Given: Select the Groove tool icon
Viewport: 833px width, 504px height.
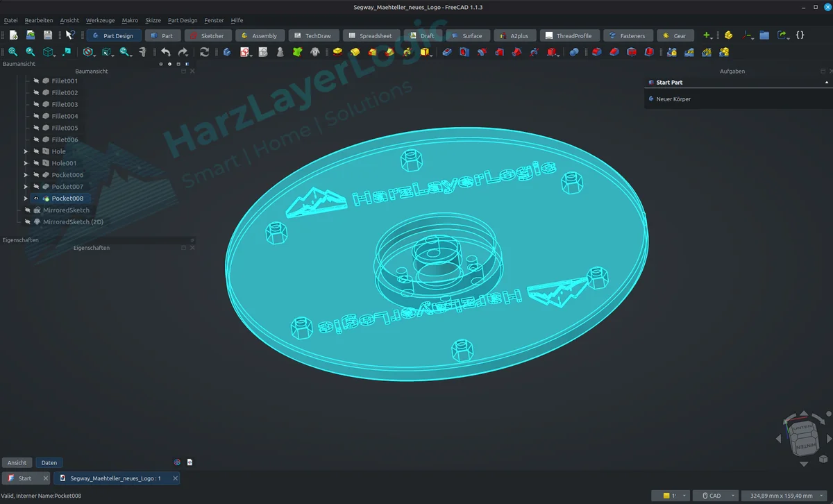Looking at the screenshot, I should (x=482, y=52).
